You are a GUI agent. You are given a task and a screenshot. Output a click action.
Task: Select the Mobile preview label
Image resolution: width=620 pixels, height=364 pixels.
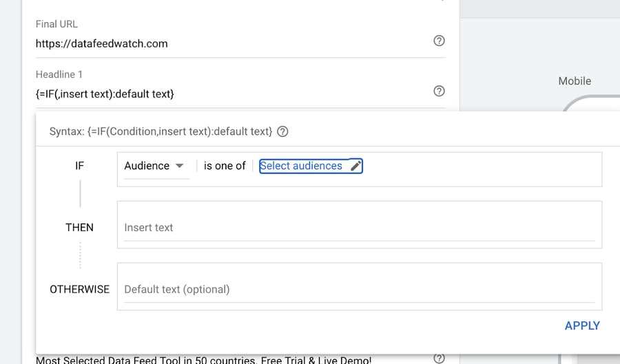(x=575, y=81)
